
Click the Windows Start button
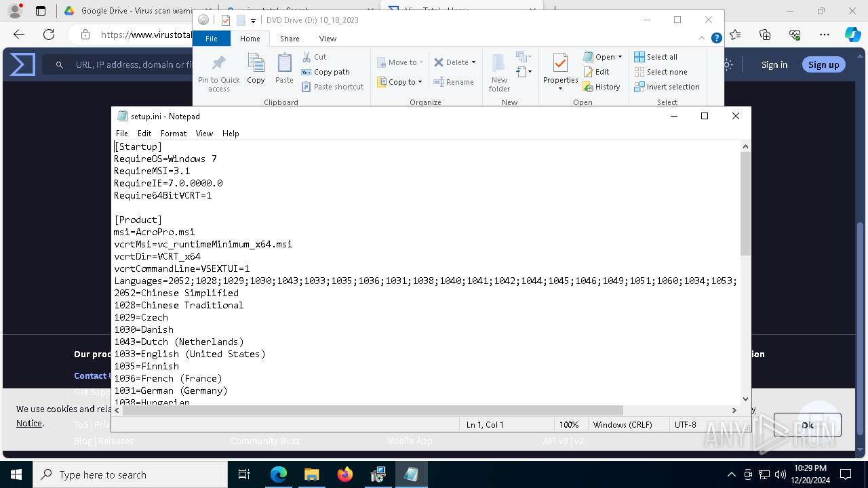(16, 474)
